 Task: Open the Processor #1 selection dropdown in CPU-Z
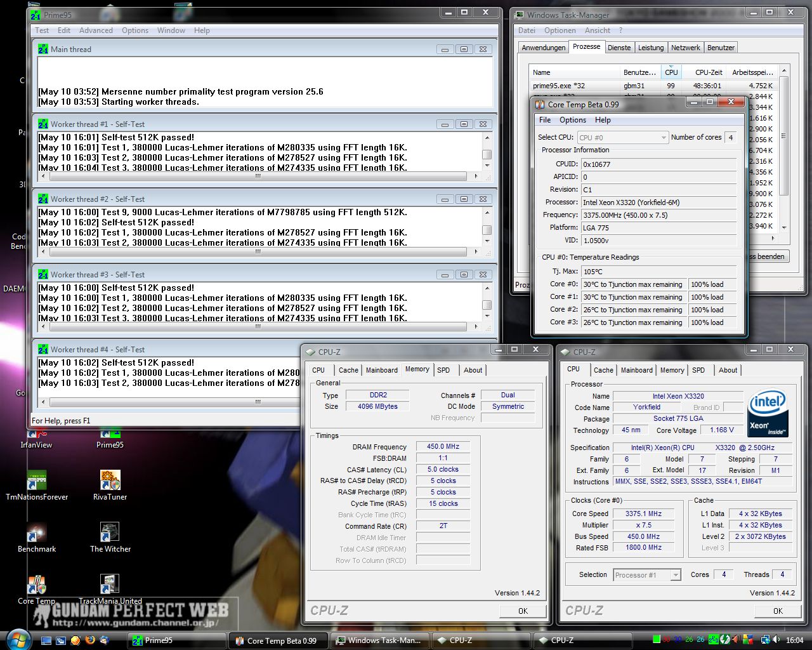click(647, 575)
